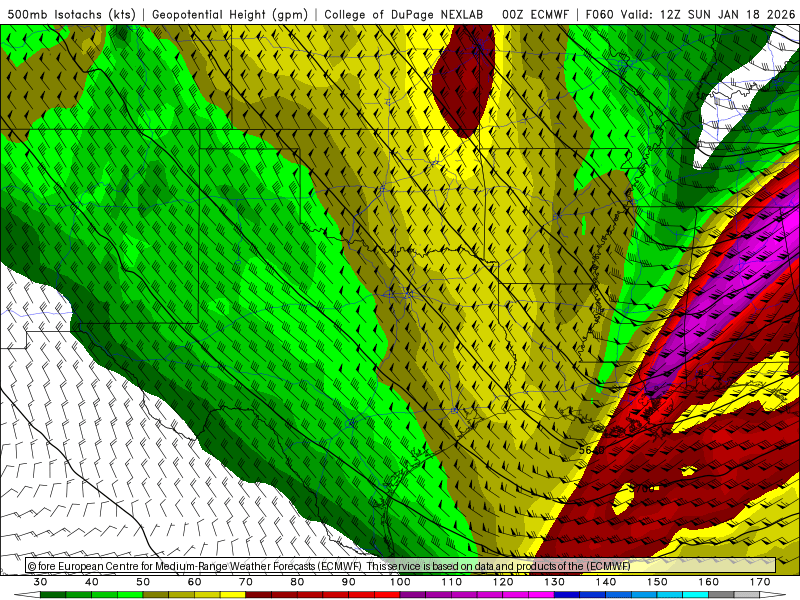Click the '500mb Isotachs (kts)' title text
Image resolution: width=800 pixels, height=600 pixels.
pos(71,14)
